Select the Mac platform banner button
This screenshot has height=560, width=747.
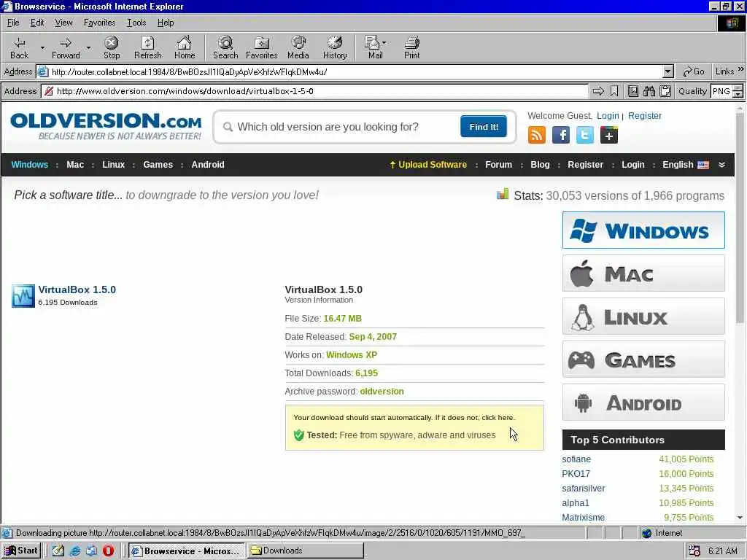(643, 273)
